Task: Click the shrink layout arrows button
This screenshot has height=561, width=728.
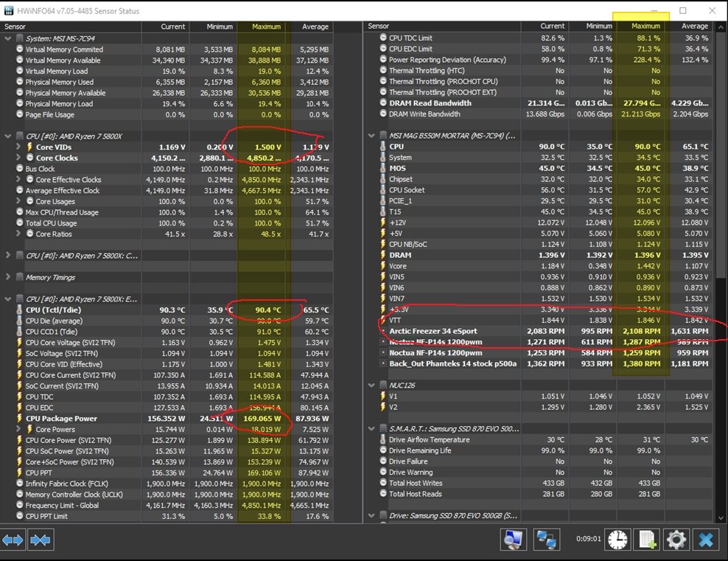Action: pyautogui.click(x=40, y=540)
